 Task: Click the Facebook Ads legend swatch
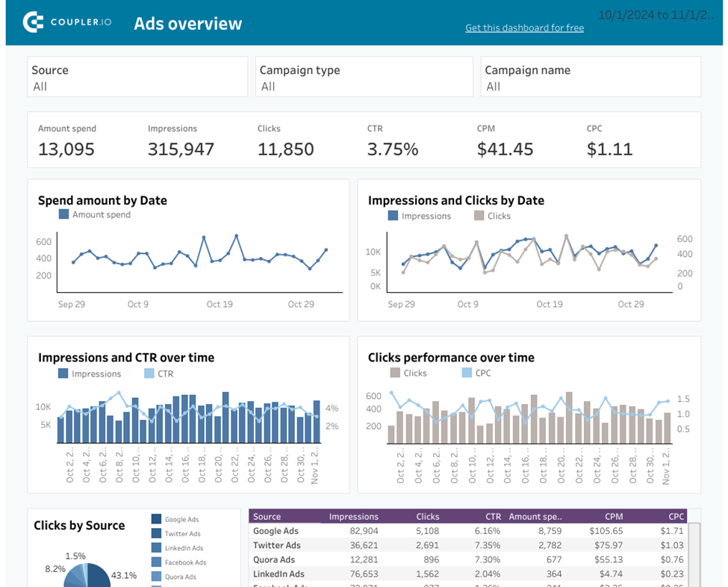157,562
